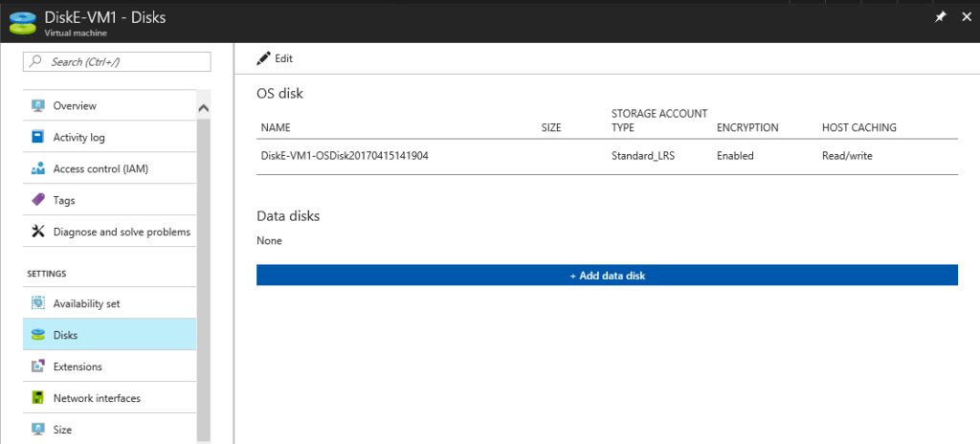Click the Add data disk button
The image size is (980, 444).
click(607, 276)
